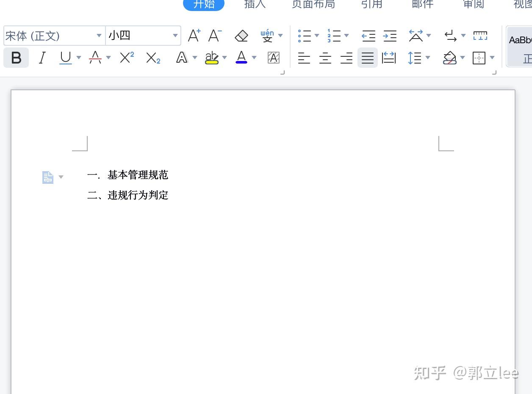Click the heading 基本管理规范
532x394 pixels.
[138, 175]
